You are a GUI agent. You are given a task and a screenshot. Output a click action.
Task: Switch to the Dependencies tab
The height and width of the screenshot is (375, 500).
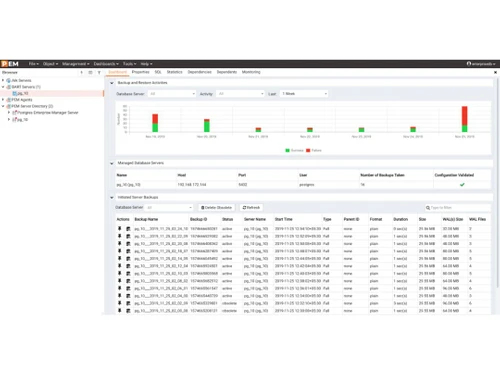coord(199,72)
